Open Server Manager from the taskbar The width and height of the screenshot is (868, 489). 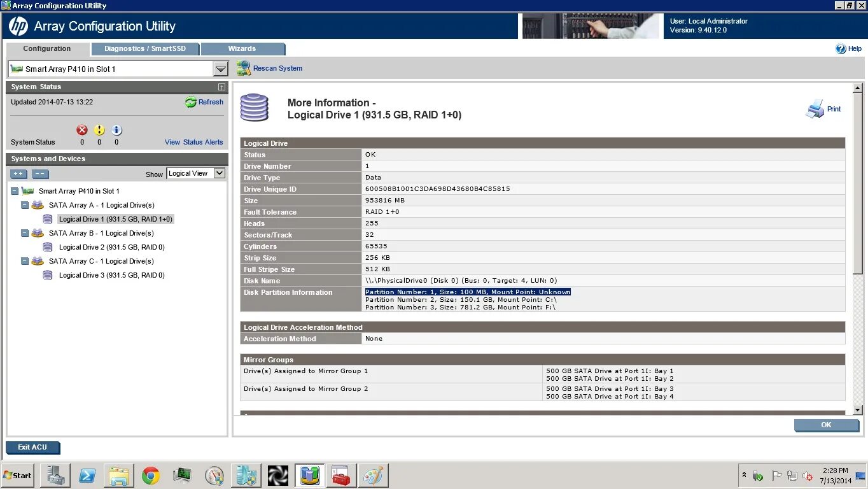(x=55, y=476)
